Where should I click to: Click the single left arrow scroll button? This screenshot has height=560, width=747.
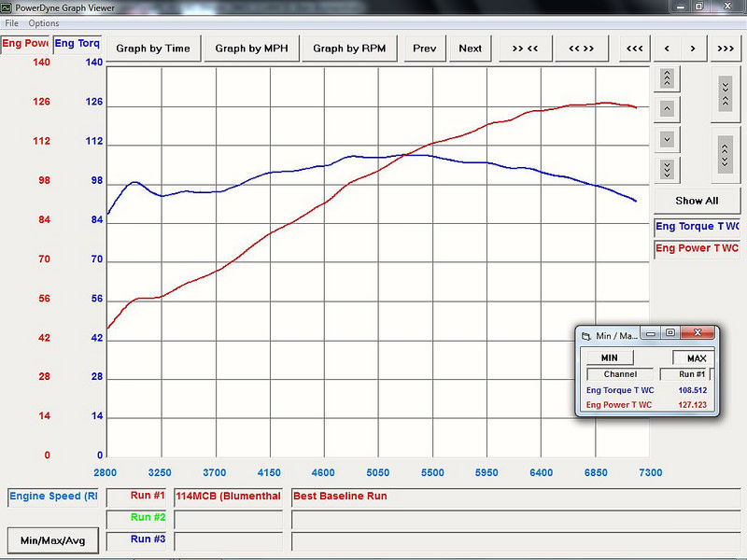[x=666, y=49]
